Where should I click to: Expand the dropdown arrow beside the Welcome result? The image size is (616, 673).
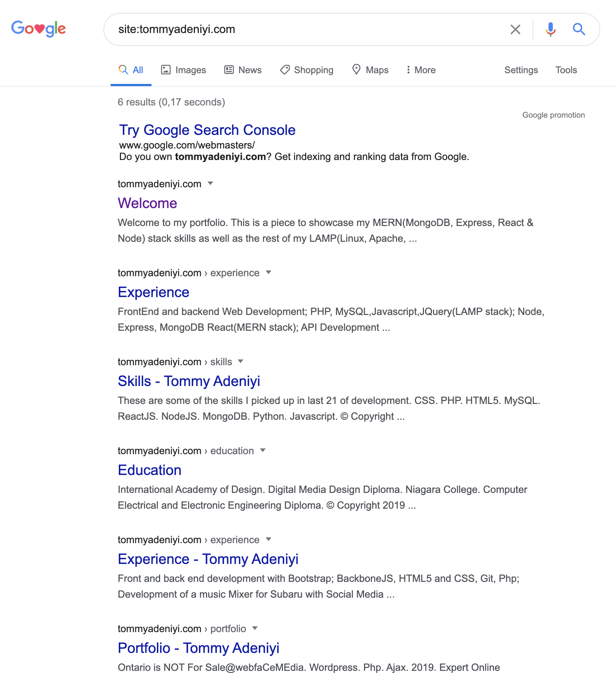(x=211, y=183)
